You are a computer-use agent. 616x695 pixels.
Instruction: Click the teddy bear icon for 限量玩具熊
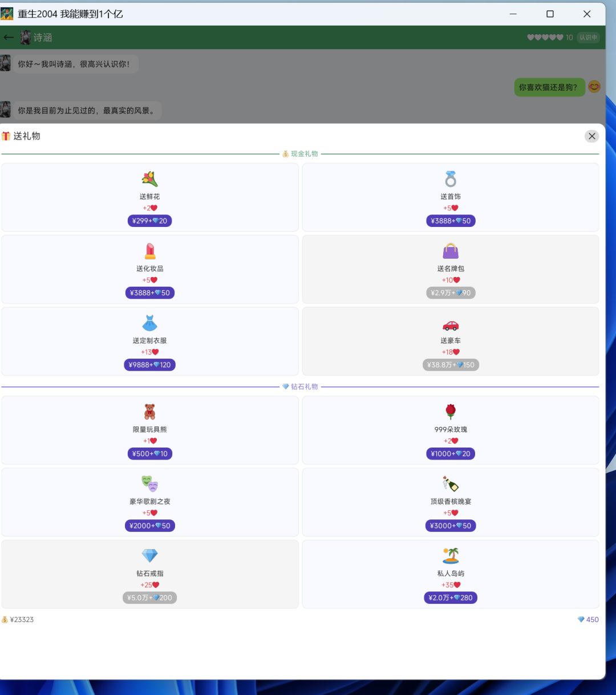149,412
